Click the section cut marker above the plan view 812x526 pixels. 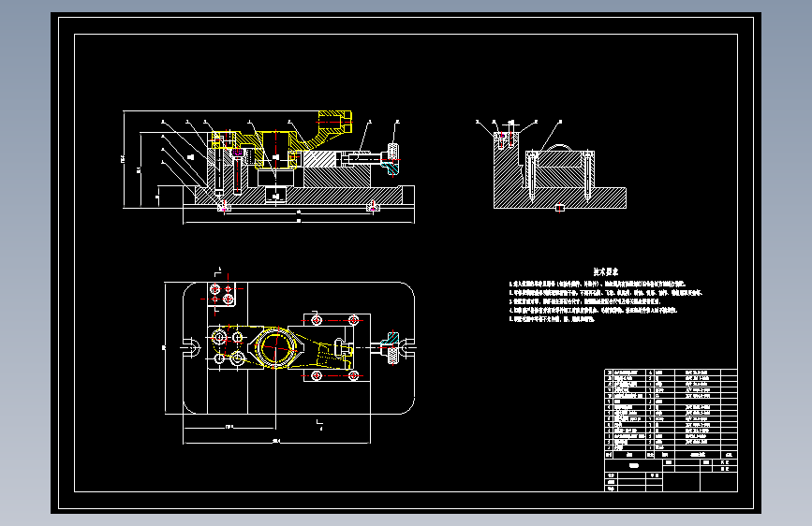click(x=218, y=271)
